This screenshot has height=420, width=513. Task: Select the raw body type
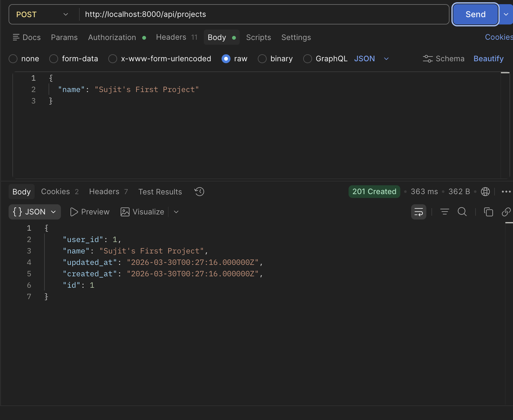coord(234,58)
